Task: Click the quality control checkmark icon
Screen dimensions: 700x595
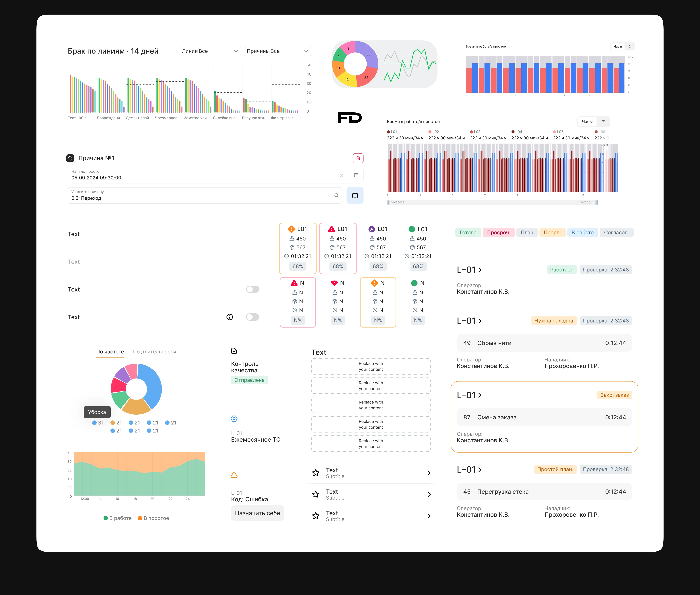Action: [234, 351]
